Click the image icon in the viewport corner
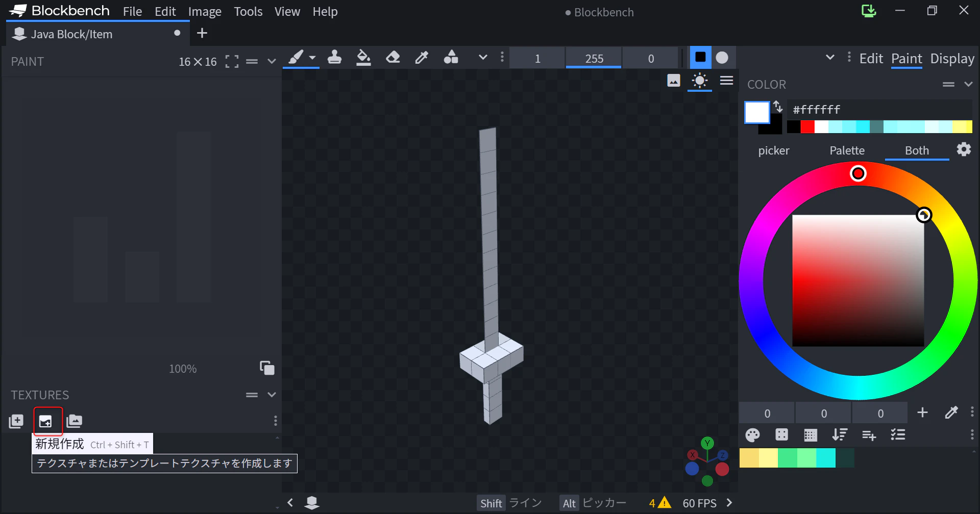The height and width of the screenshot is (514, 980). 674,81
